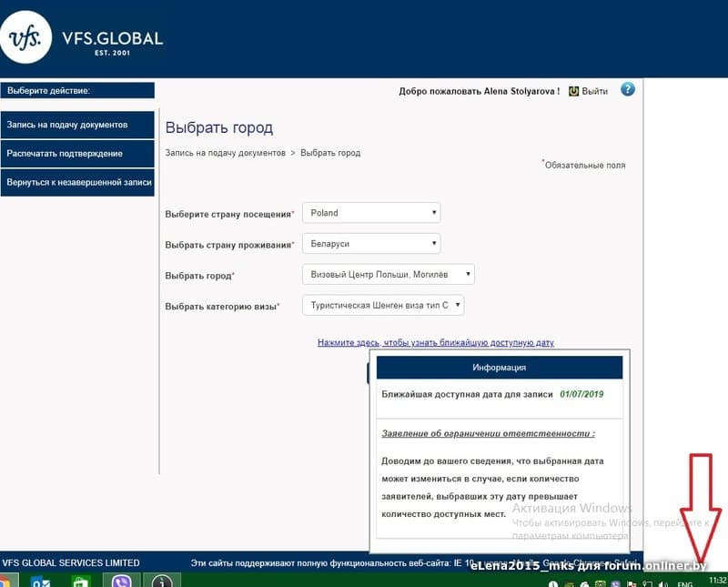Open the taskbar clock showing 11:32
The width and height of the screenshot is (728, 587).
click(x=717, y=581)
